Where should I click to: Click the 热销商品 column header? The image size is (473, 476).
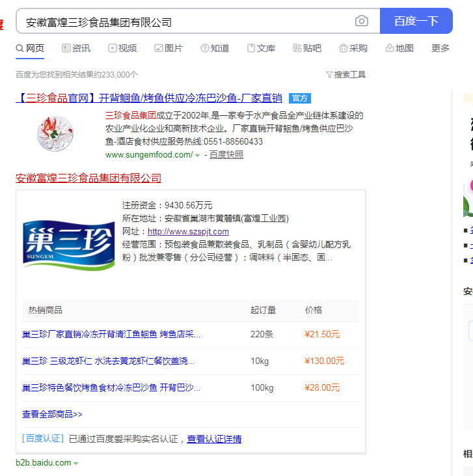click(46, 310)
